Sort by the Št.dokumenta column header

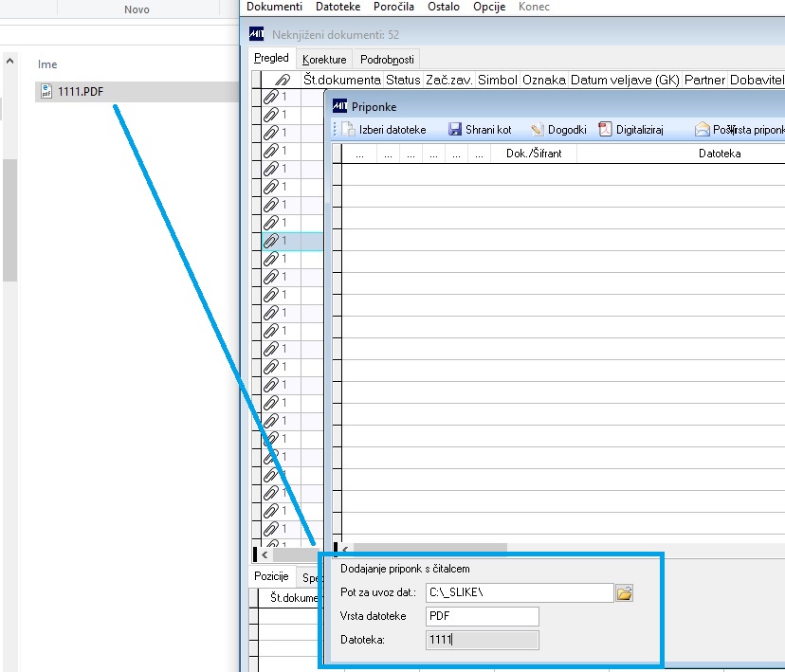coord(342,80)
